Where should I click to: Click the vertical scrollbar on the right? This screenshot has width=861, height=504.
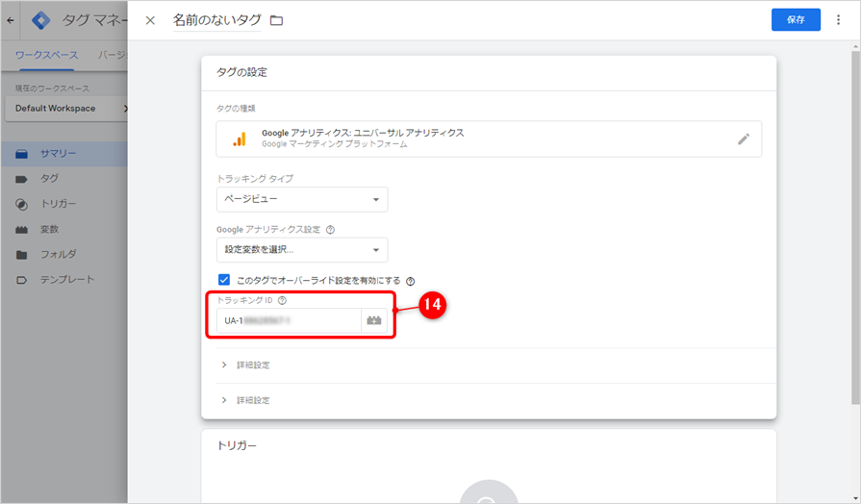(855, 228)
